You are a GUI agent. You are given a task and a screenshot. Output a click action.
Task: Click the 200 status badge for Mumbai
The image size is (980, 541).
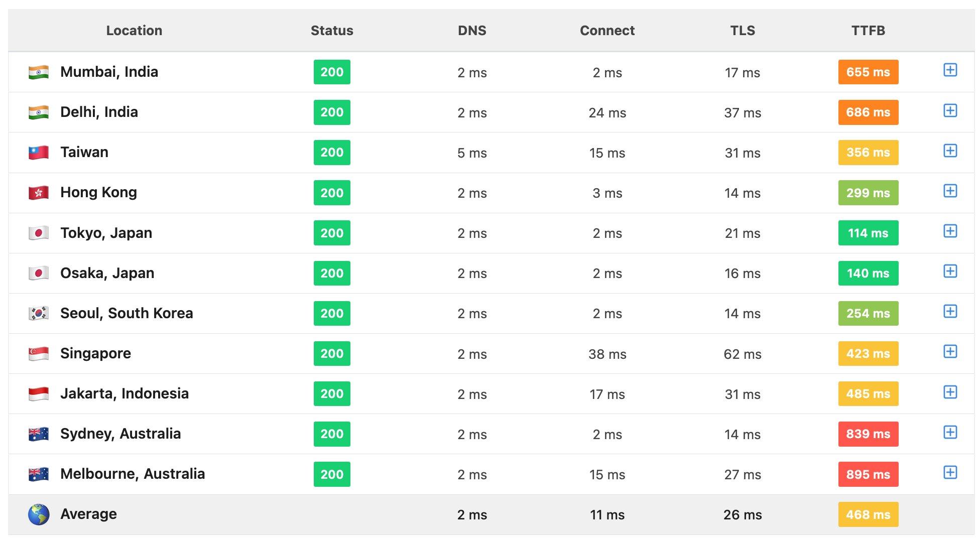click(x=332, y=72)
